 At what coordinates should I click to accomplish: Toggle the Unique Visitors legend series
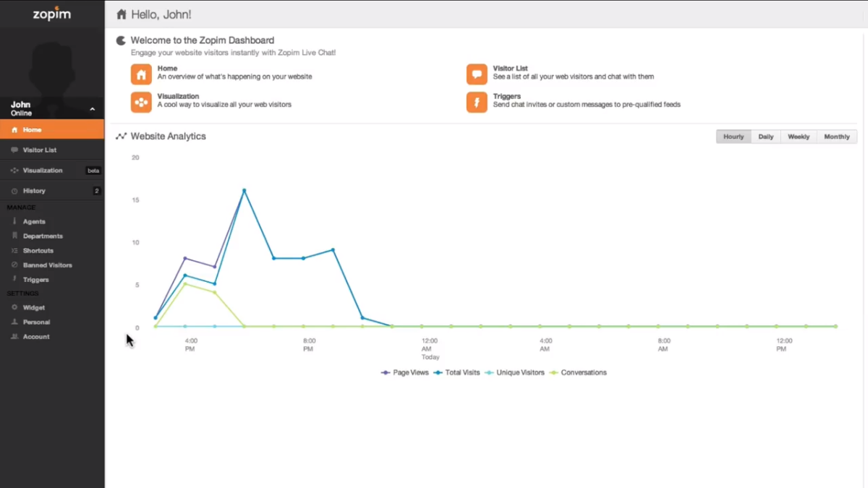tap(514, 373)
